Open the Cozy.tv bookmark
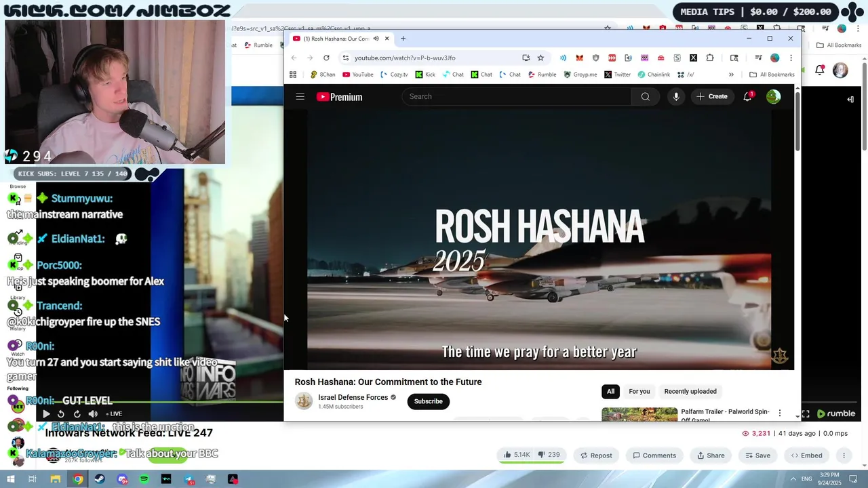 395,75
